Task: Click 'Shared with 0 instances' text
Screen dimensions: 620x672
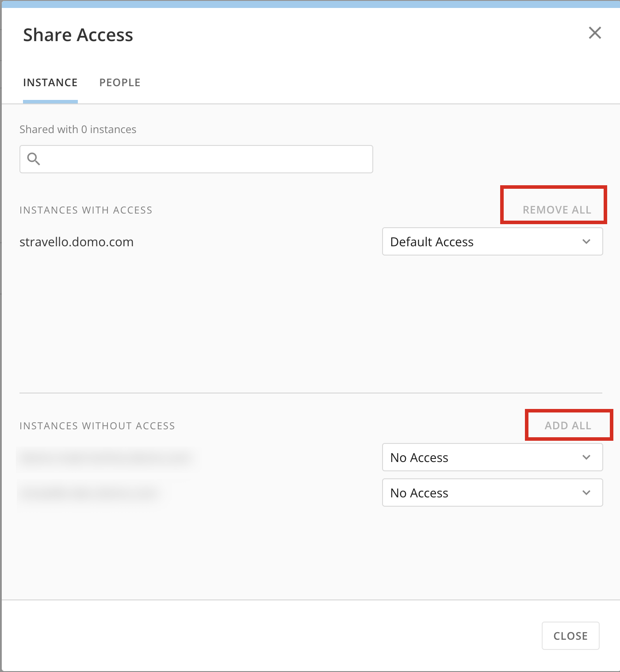Action: (78, 130)
